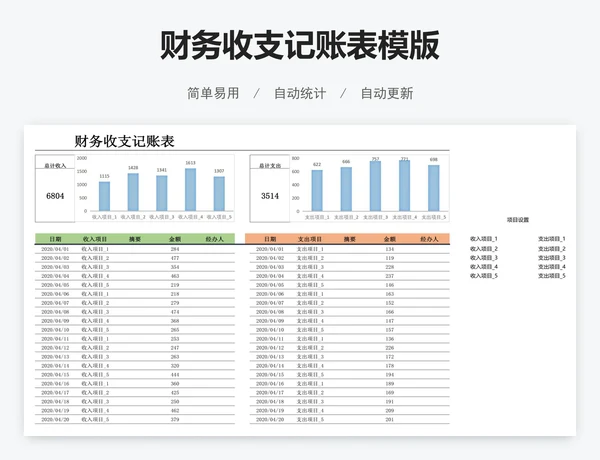Select 收入项目_1 in the project settings list

click(484, 239)
